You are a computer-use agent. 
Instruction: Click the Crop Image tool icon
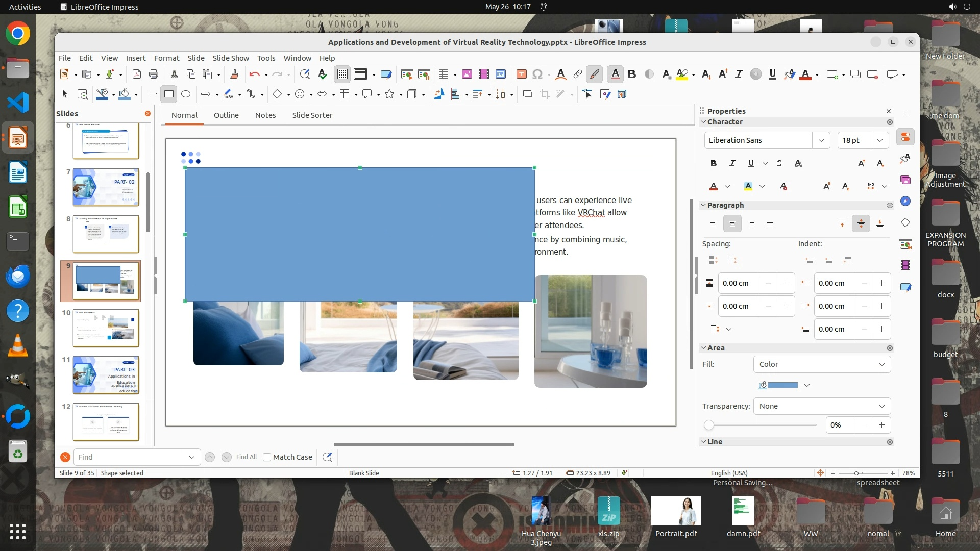(545, 94)
